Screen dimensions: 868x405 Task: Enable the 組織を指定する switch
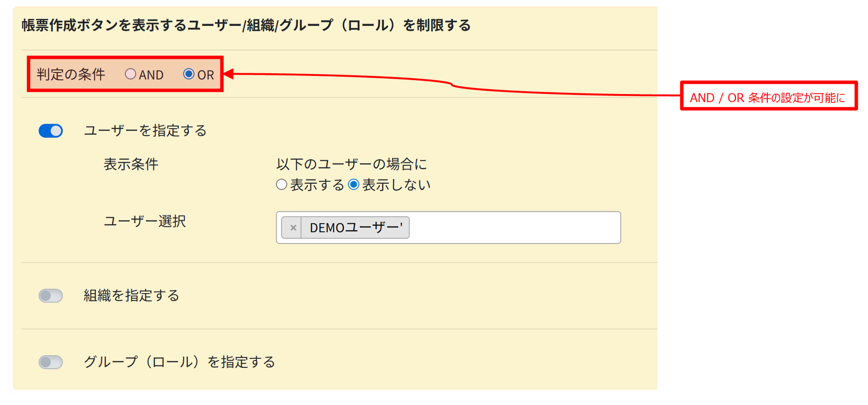coord(51,296)
